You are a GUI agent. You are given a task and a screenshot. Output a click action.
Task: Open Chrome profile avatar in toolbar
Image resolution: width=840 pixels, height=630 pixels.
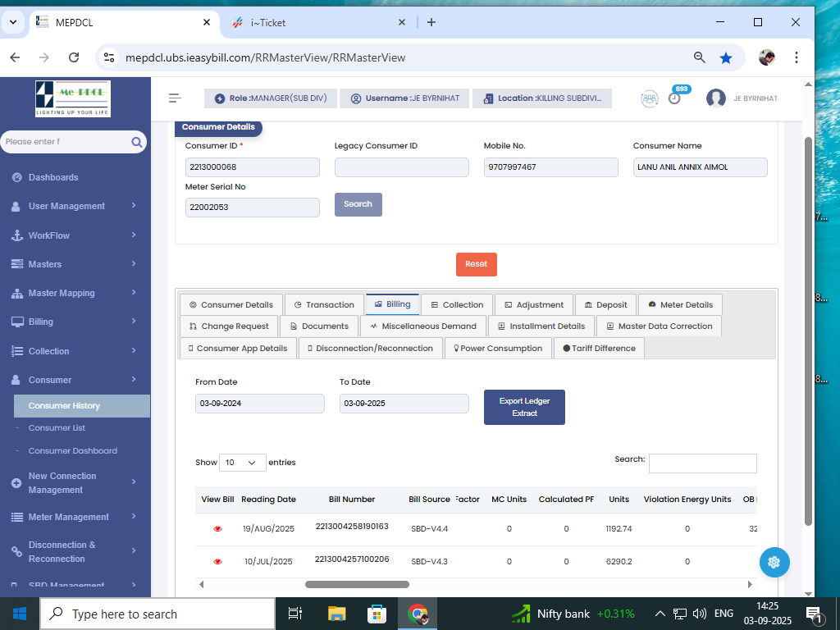point(767,57)
